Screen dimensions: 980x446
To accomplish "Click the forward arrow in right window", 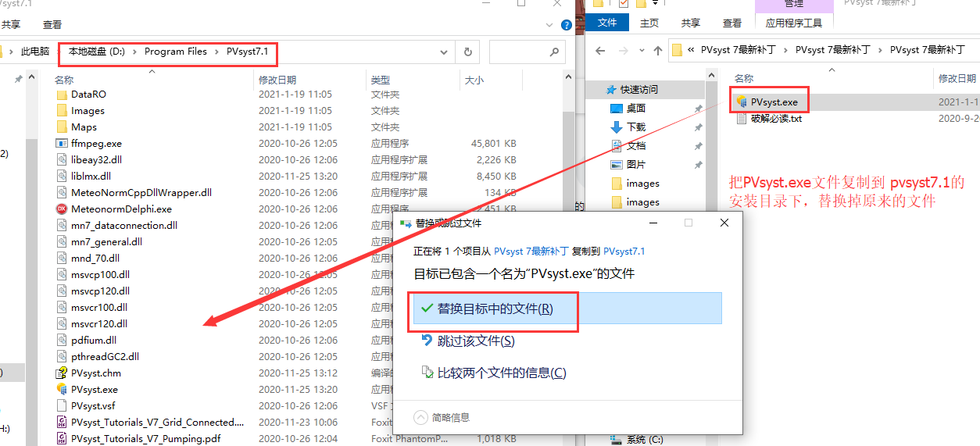I will 624,51.
